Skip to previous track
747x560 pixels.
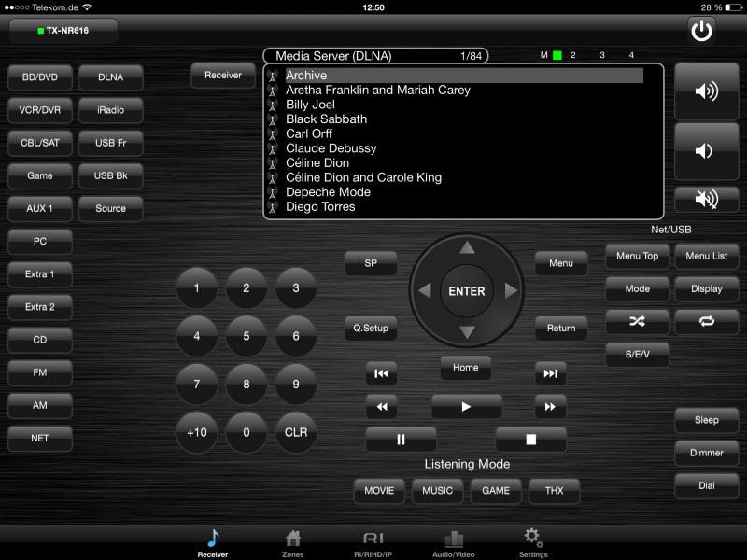(x=381, y=373)
